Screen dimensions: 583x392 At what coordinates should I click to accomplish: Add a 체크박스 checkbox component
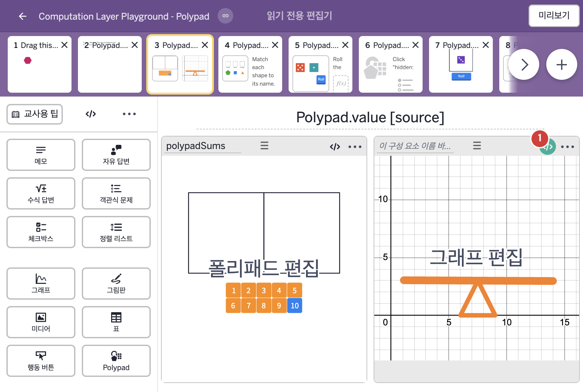[41, 232]
